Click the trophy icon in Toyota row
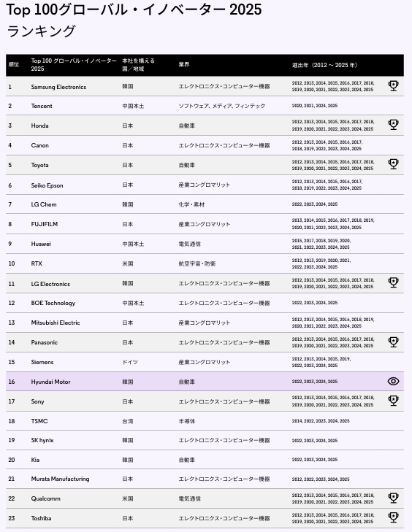Image resolution: width=412 pixels, height=532 pixels. coord(393,164)
